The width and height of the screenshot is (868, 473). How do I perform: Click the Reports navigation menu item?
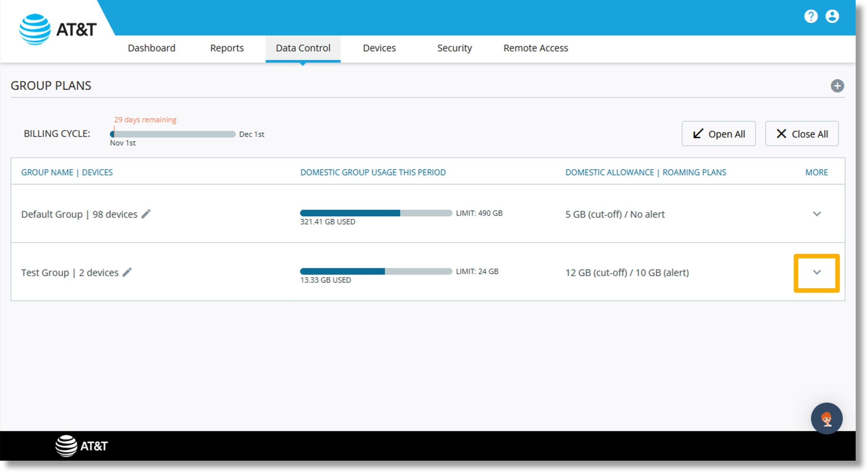tap(226, 48)
